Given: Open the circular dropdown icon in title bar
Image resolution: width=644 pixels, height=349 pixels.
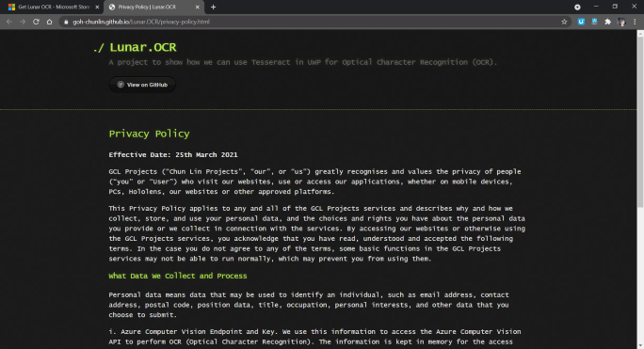Looking at the screenshot, I should pos(577,7).
